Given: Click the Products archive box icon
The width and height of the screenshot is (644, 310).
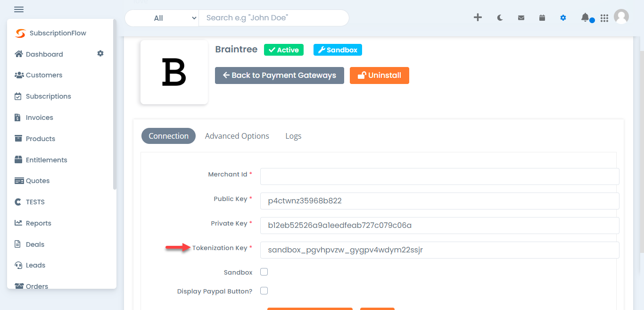Looking at the screenshot, I should 18,138.
